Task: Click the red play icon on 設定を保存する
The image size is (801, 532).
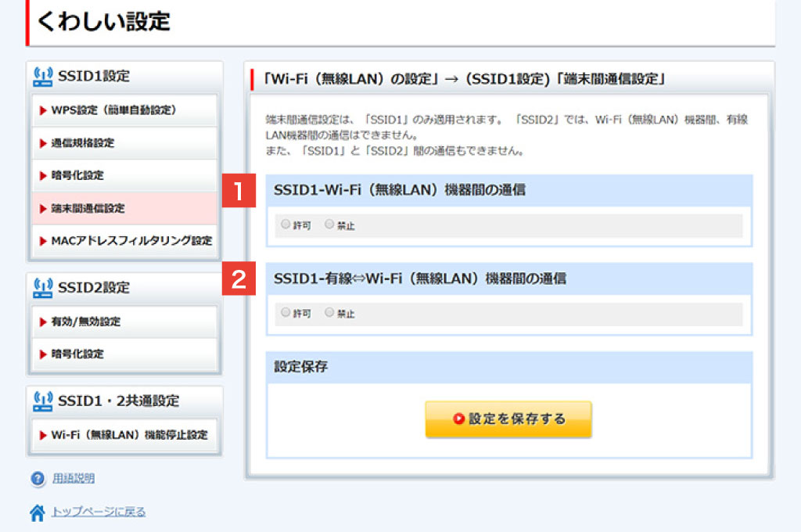Action: [x=458, y=419]
